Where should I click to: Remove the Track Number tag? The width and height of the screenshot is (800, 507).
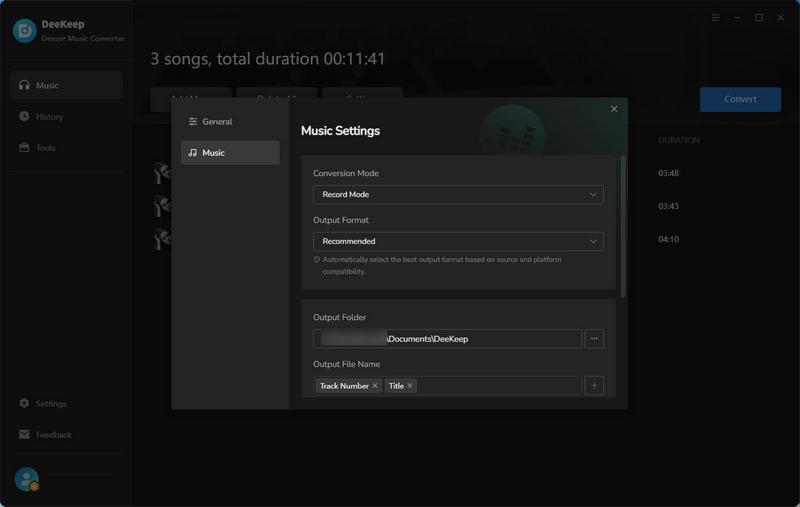coord(375,386)
